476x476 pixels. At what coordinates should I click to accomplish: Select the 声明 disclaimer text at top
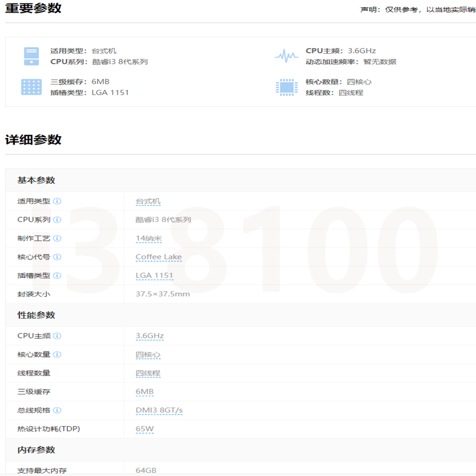(418, 10)
